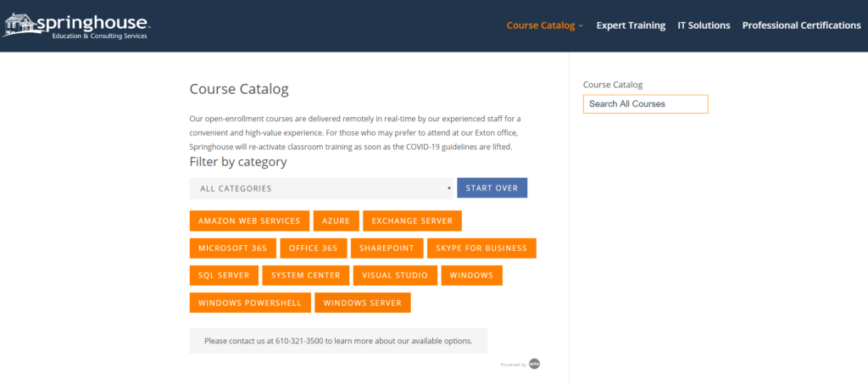Viewport: 868px width, 384px height.
Task: Select the Exchange Server category
Action: coord(412,220)
